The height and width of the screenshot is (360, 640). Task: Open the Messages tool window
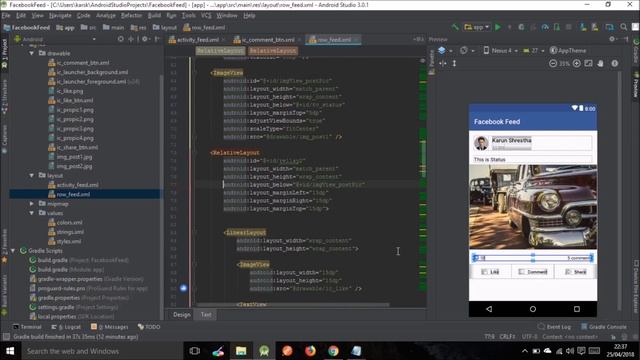(x=109, y=327)
